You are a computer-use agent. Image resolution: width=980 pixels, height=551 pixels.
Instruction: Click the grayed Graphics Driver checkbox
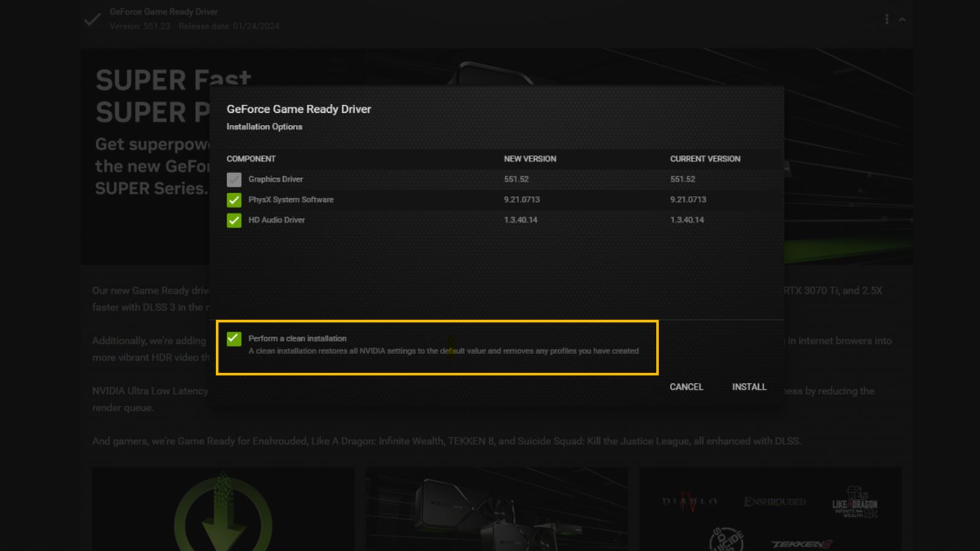click(233, 179)
